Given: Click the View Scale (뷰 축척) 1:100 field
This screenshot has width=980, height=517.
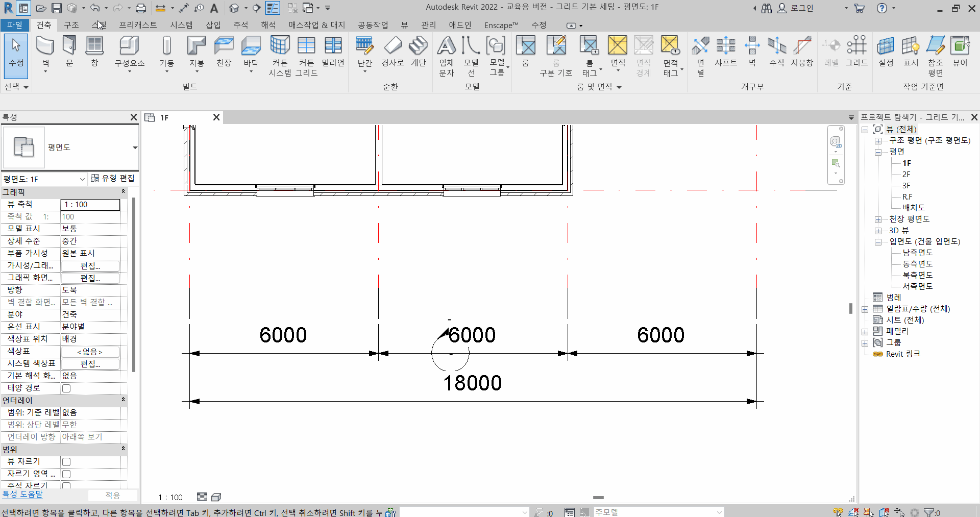Looking at the screenshot, I should tap(90, 205).
